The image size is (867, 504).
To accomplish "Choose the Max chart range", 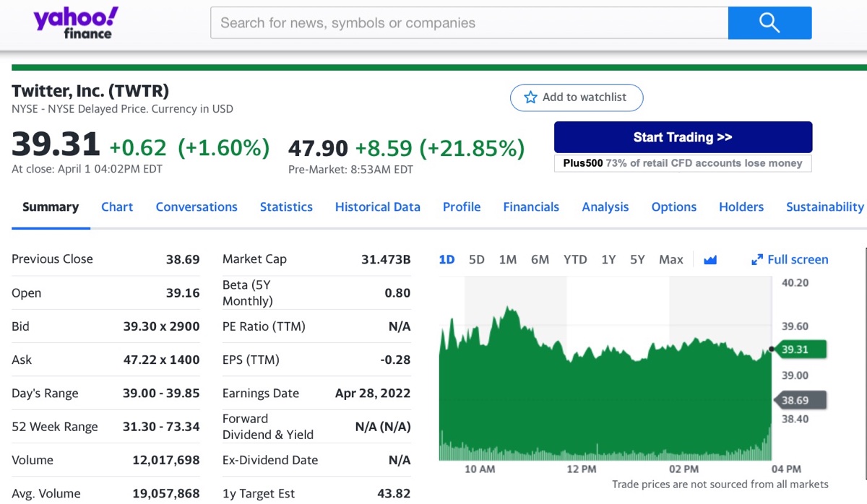I will pyautogui.click(x=670, y=260).
